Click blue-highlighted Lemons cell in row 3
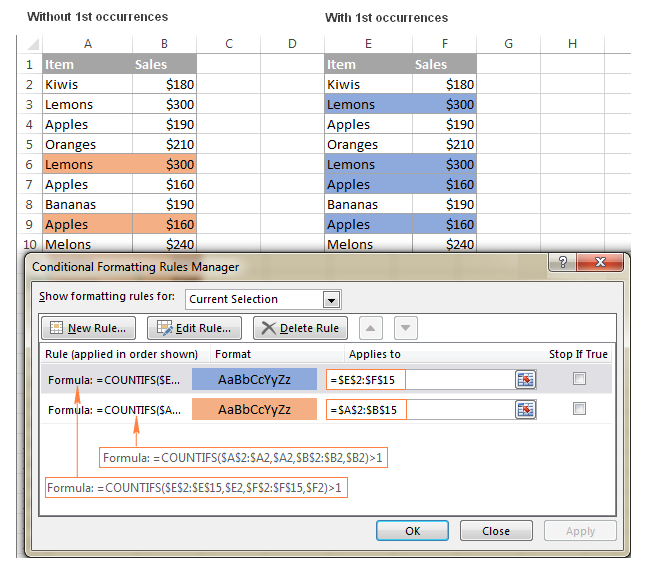The height and width of the screenshot is (569, 651). click(368, 104)
